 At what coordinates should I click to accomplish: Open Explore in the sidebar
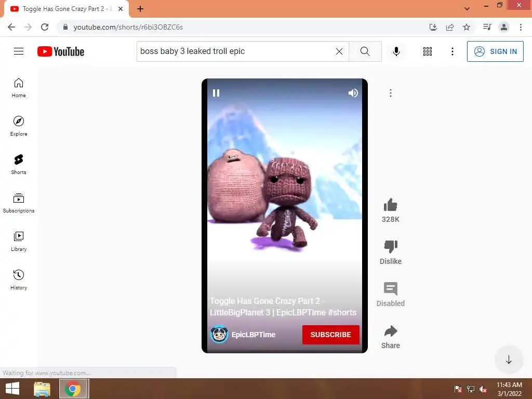point(19,126)
